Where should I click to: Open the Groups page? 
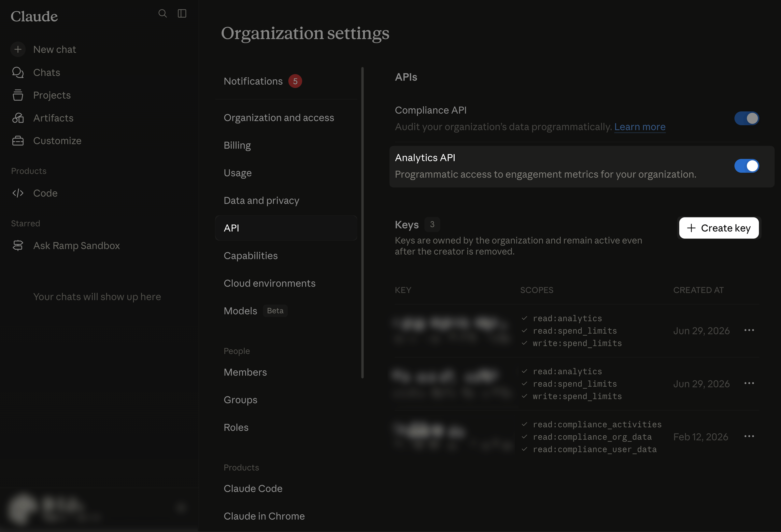tap(286, 400)
